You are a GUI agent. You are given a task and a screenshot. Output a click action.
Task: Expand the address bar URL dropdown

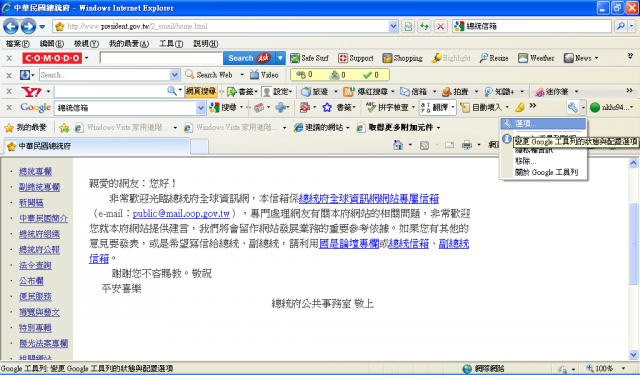click(x=393, y=27)
